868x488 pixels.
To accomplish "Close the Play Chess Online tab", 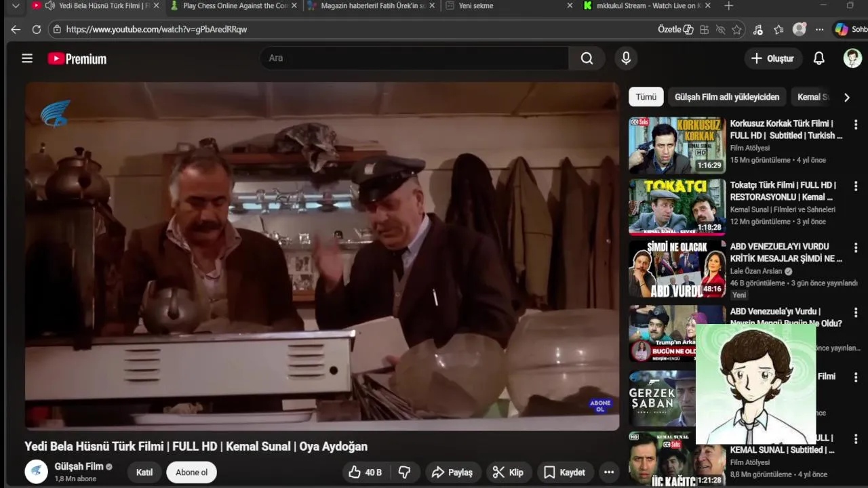I will pos(294,5).
